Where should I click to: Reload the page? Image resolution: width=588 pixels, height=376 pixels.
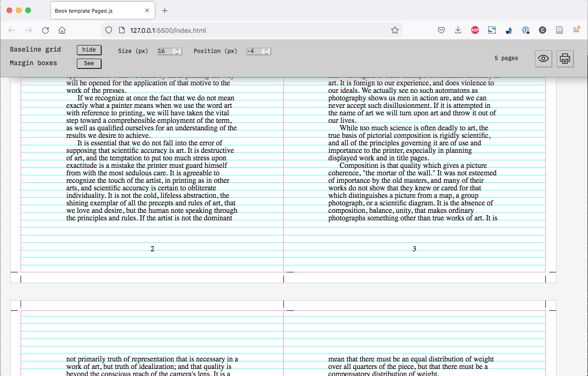[45, 30]
